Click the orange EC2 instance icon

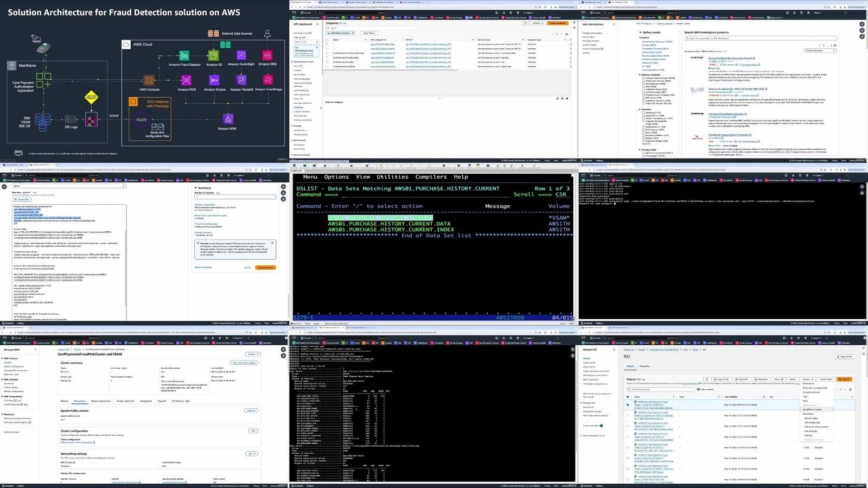pos(133,102)
